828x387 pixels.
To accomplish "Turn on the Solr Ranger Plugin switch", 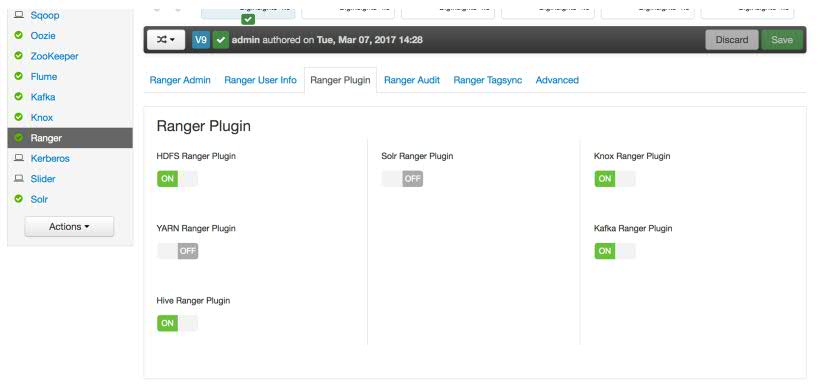I will [402, 178].
